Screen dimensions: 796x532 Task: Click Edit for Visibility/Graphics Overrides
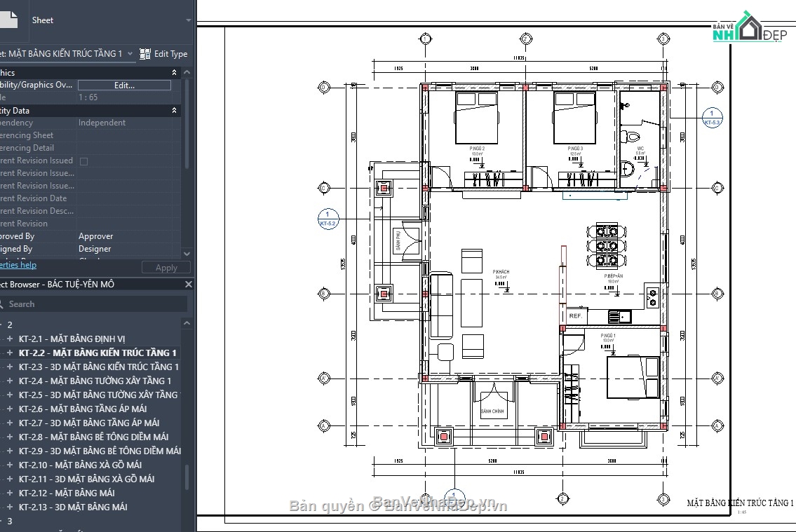[124, 86]
